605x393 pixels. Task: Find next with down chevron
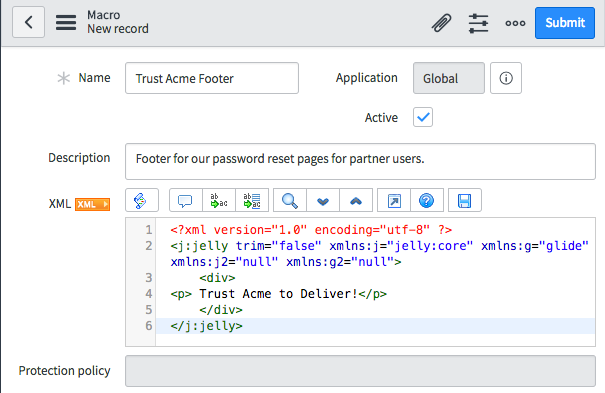pos(323,200)
